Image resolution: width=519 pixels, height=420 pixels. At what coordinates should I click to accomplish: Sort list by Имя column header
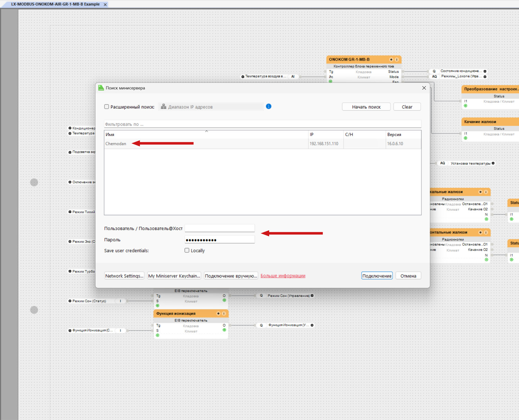click(110, 135)
